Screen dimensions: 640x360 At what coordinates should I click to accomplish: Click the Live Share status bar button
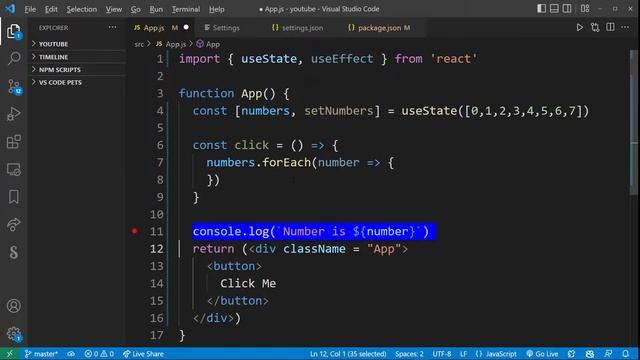[x=143, y=354]
